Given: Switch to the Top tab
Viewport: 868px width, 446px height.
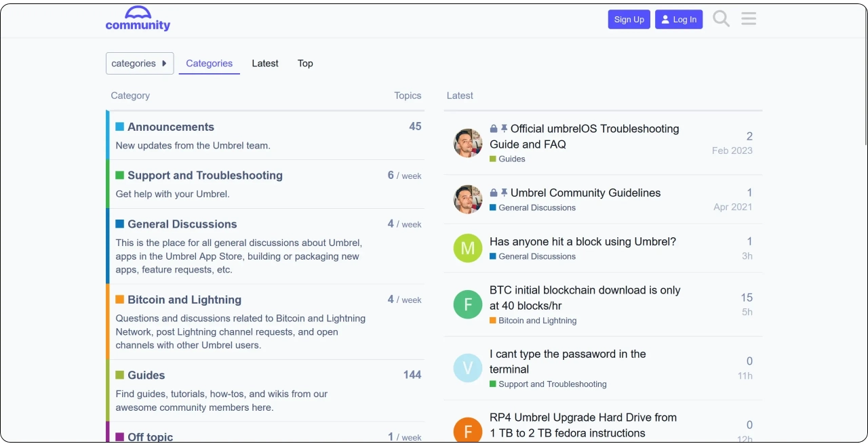Looking at the screenshot, I should coord(305,63).
